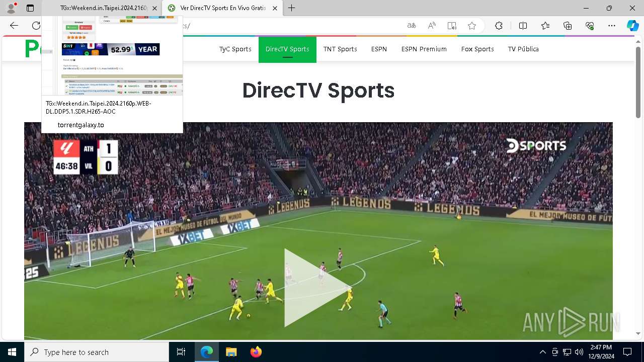This screenshot has width=644, height=362.
Task: Open the browser profile icon
Action: click(11, 8)
